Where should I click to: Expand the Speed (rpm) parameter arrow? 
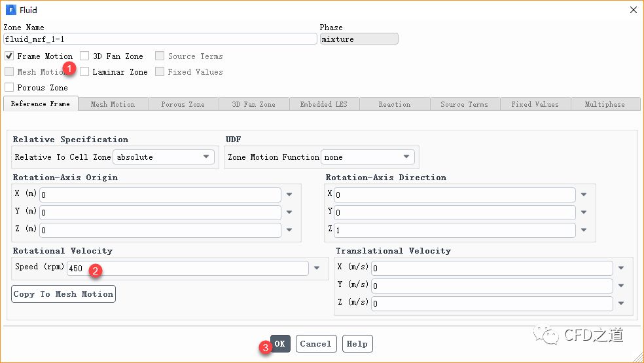317,268
